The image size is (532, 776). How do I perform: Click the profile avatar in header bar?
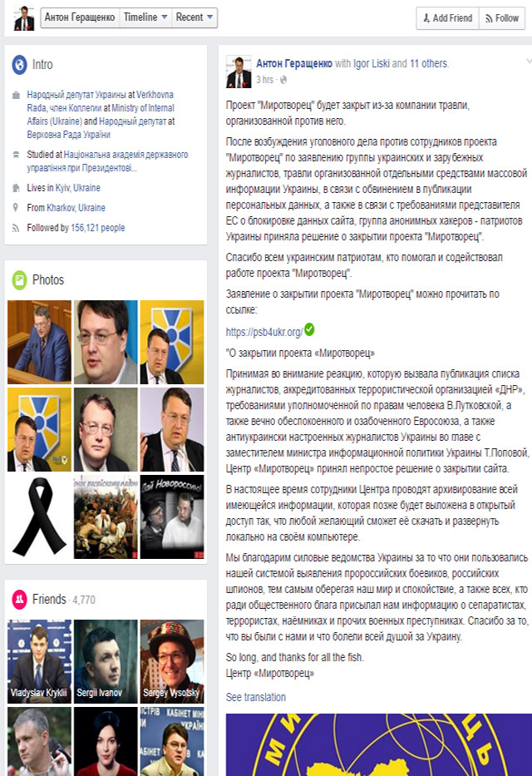pyautogui.click(x=24, y=18)
